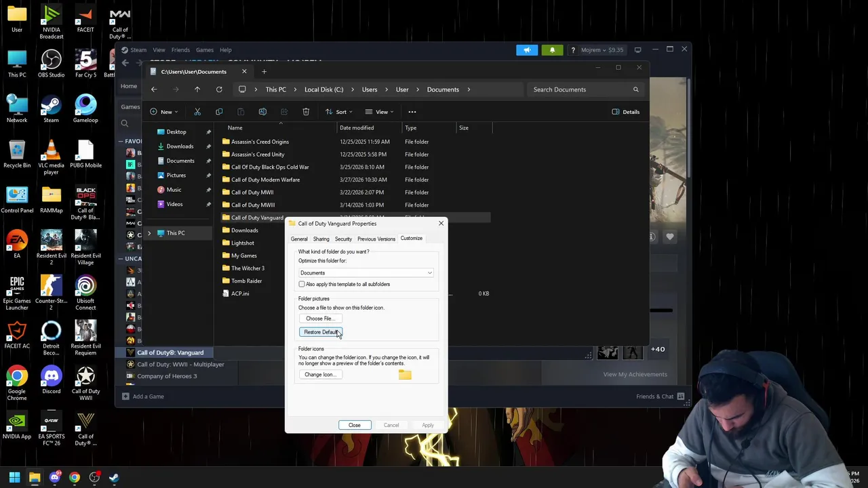Open the Optimize this folder for dropdown
868x488 pixels.
pos(366,272)
